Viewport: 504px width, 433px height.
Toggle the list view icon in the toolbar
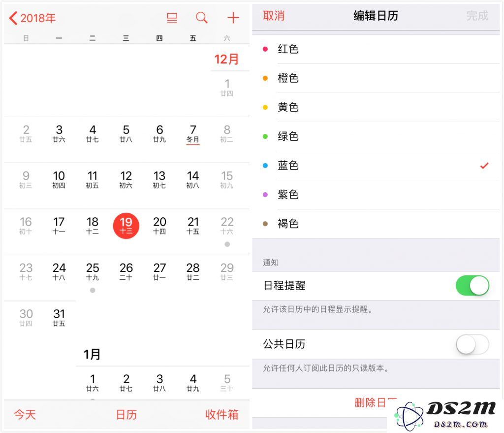(x=172, y=18)
